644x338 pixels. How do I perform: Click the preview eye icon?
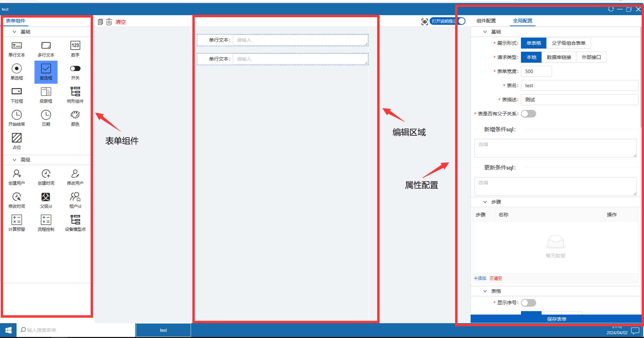point(425,22)
